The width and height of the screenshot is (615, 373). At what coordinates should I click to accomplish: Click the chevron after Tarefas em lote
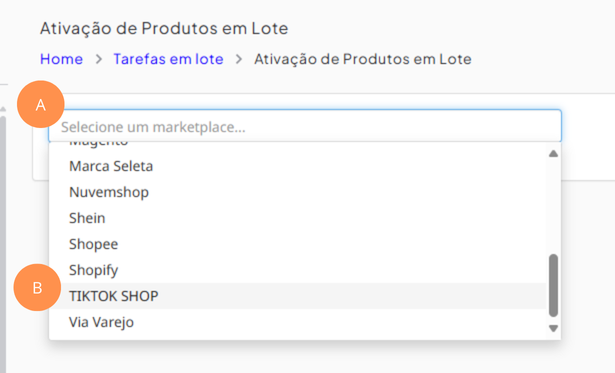(238, 60)
